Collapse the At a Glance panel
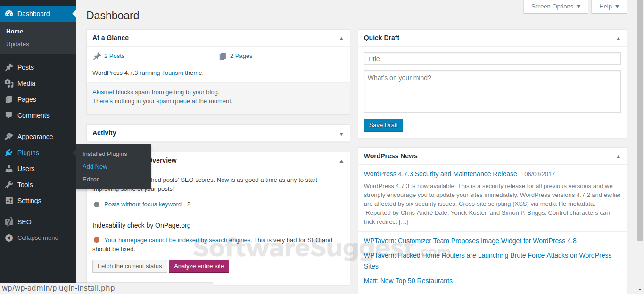Image resolution: width=644 pixels, height=294 pixels. [341, 39]
